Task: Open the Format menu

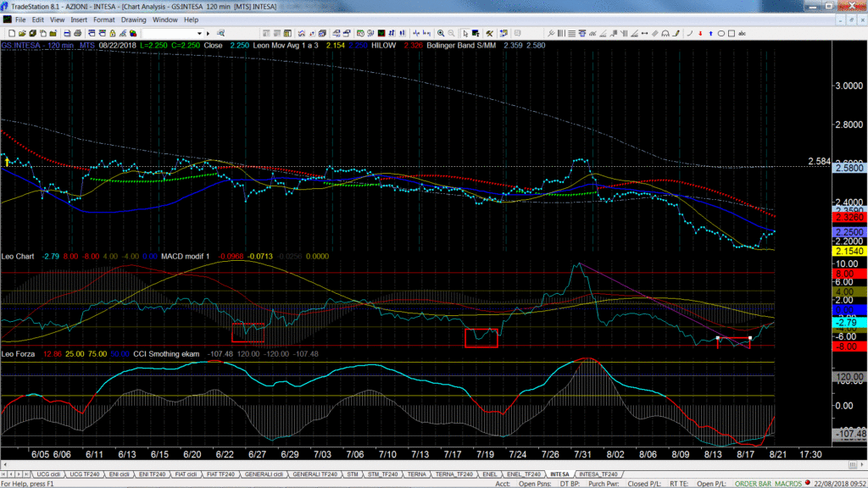Action: pyautogui.click(x=104, y=20)
